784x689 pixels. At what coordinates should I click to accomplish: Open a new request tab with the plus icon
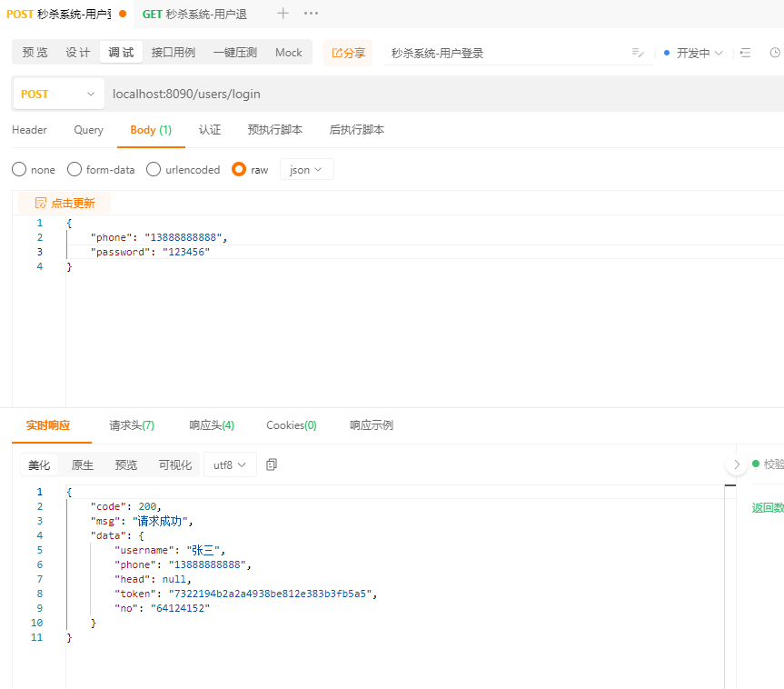[x=283, y=14]
